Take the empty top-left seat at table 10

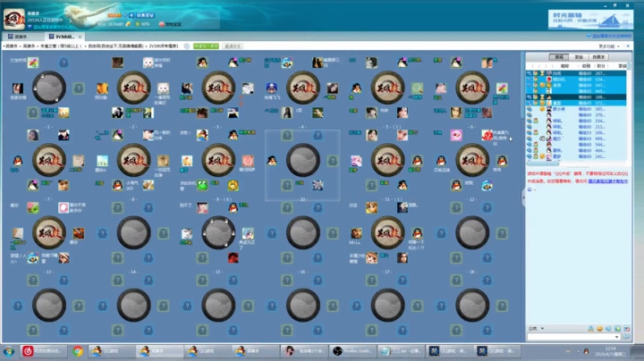coord(287,135)
